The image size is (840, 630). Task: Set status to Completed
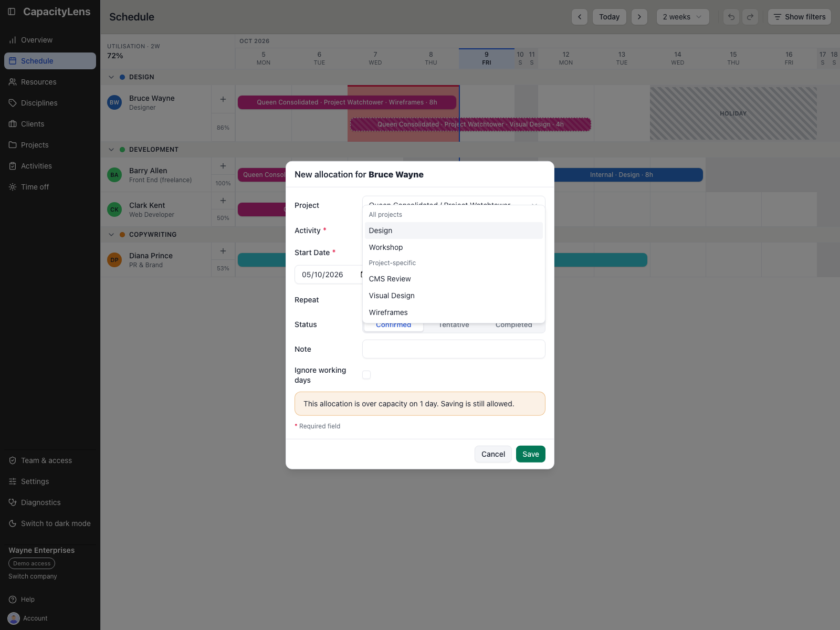point(514,325)
